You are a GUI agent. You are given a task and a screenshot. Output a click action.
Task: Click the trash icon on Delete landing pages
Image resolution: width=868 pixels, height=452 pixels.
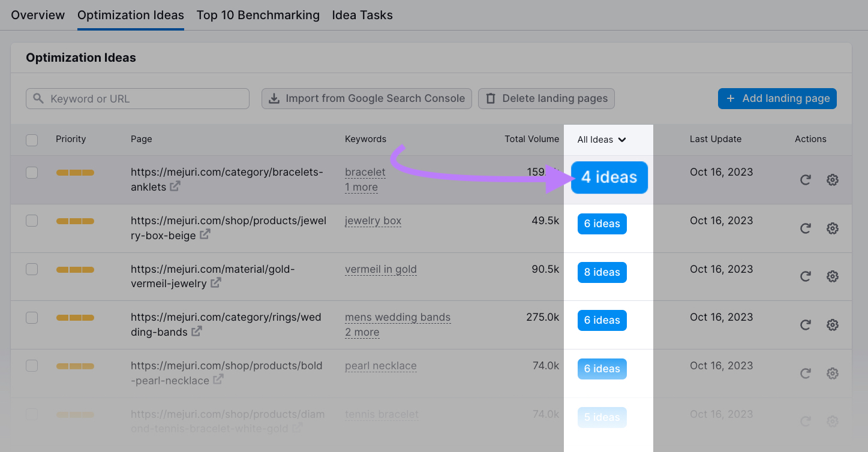click(492, 98)
